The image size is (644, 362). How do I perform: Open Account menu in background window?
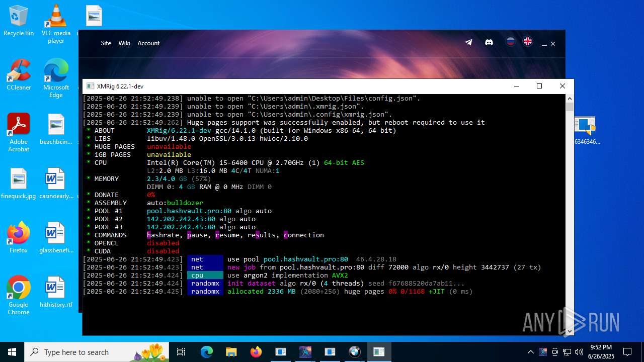point(148,43)
